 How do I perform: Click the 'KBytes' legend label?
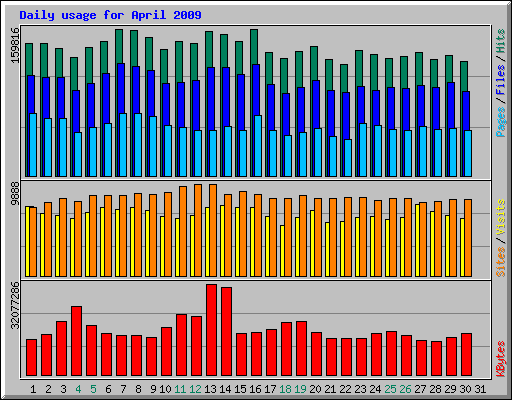click(500, 359)
